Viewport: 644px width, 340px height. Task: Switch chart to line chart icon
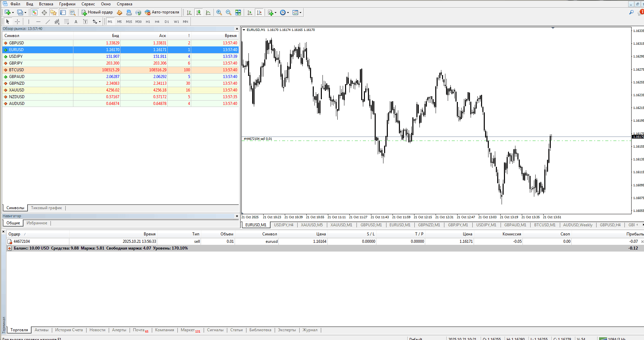(x=208, y=12)
